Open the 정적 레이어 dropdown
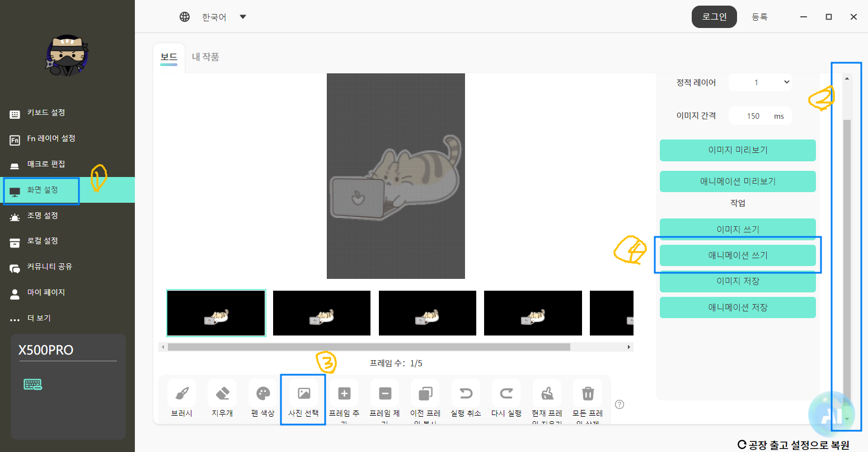Screen dimensions: 868x452 point(760,82)
